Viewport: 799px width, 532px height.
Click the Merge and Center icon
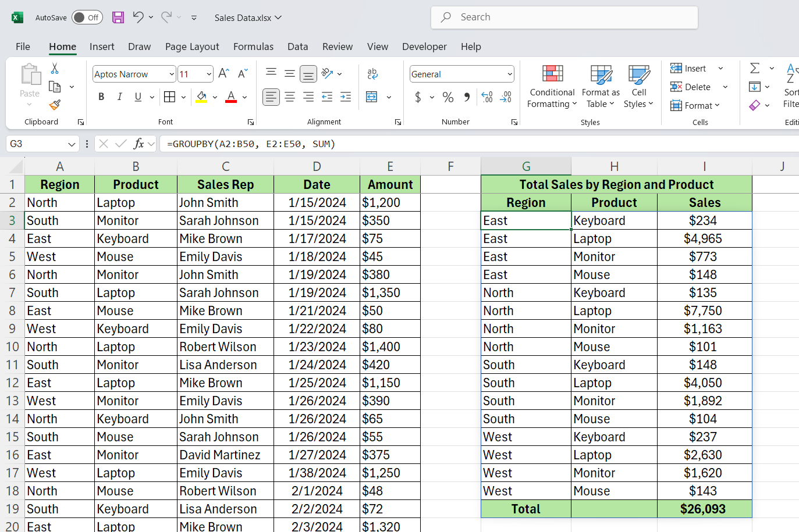coord(372,97)
